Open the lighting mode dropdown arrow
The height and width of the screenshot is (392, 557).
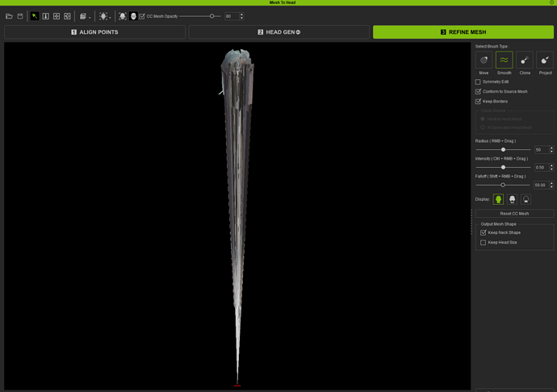(110, 18)
